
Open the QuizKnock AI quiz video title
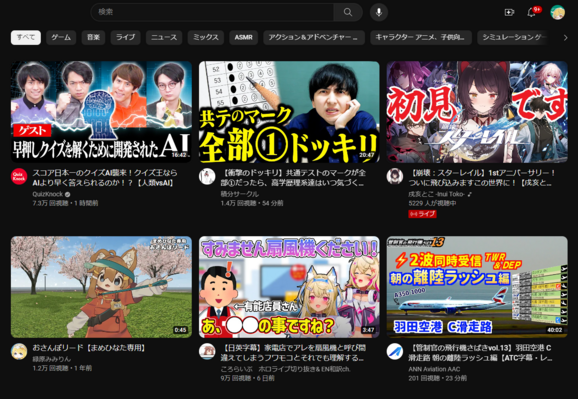pos(105,178)
